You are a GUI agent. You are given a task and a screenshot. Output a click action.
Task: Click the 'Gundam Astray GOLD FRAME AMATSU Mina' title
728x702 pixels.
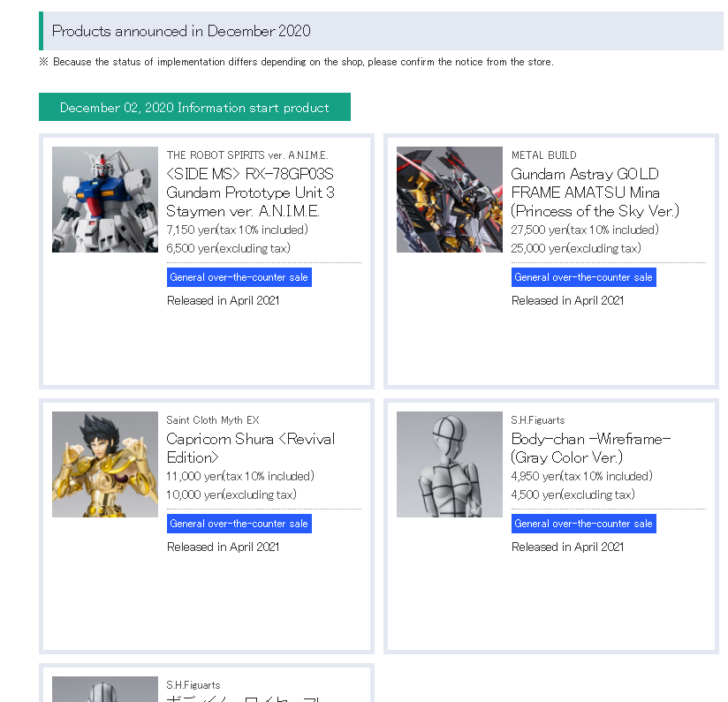click(x=595, y=192)
